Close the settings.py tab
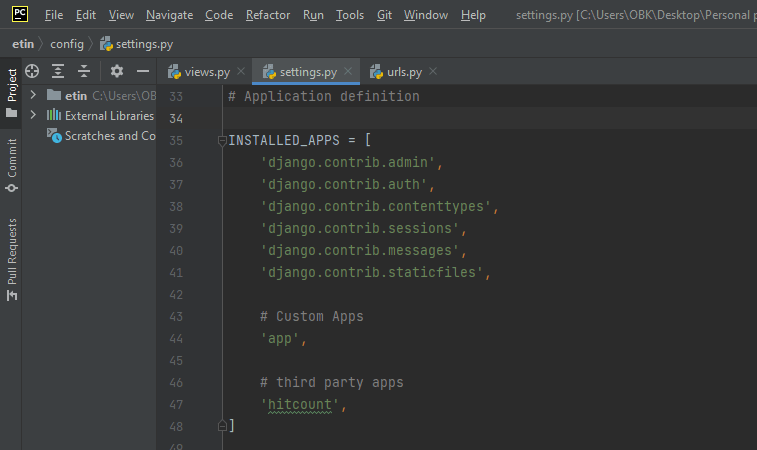 (348, 71)
